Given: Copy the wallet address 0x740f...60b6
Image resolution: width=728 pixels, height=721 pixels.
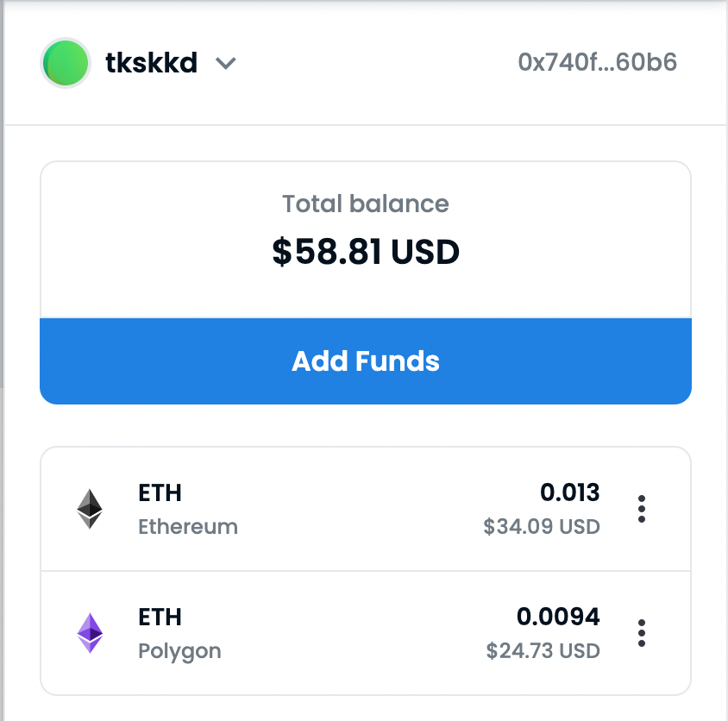Looking at the screenshot, I should point(597,62).
